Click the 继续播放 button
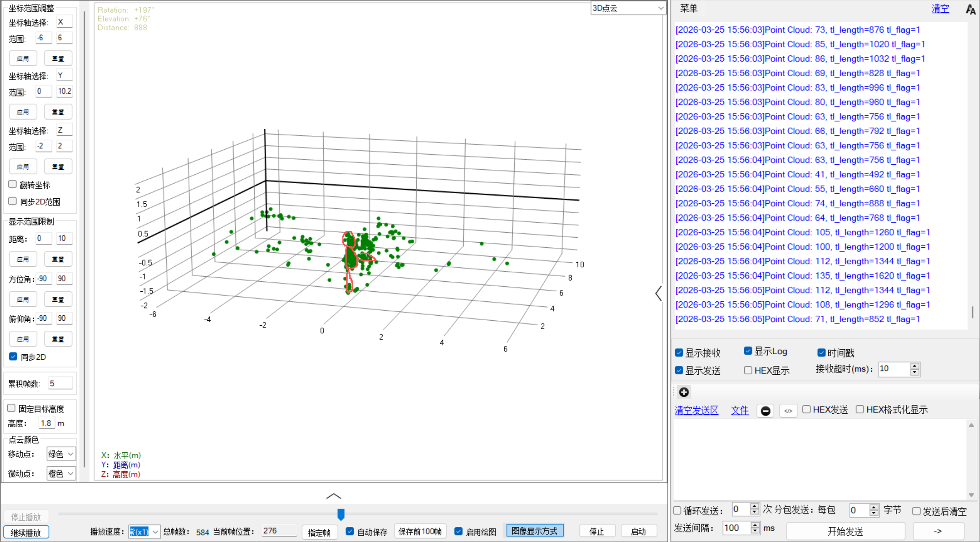The image size is (980, 542). tap(26, 532)
